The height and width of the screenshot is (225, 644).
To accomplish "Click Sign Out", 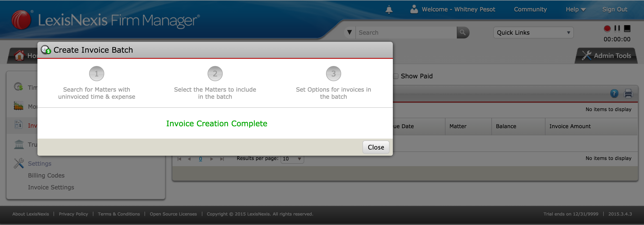I will [614, 9].
